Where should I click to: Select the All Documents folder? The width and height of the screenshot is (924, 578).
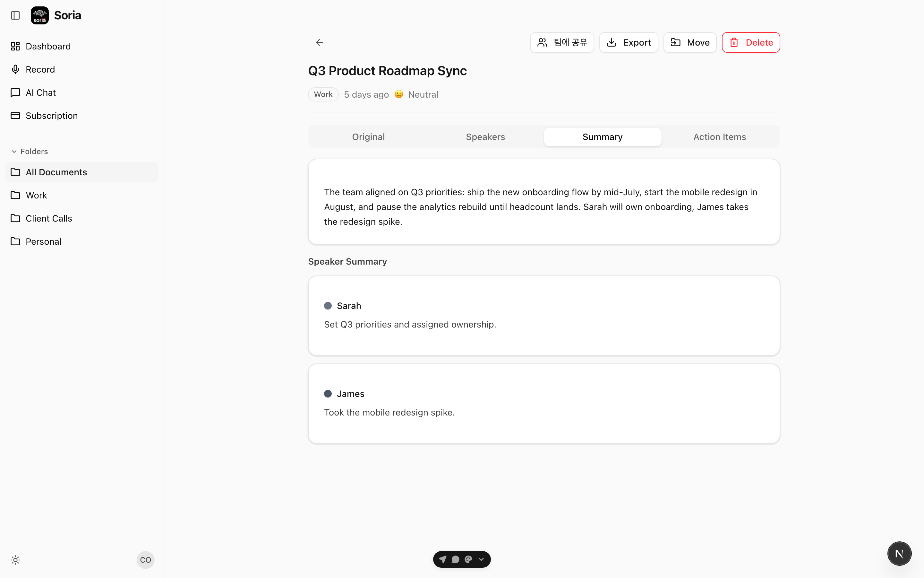[x=82, y=172]
